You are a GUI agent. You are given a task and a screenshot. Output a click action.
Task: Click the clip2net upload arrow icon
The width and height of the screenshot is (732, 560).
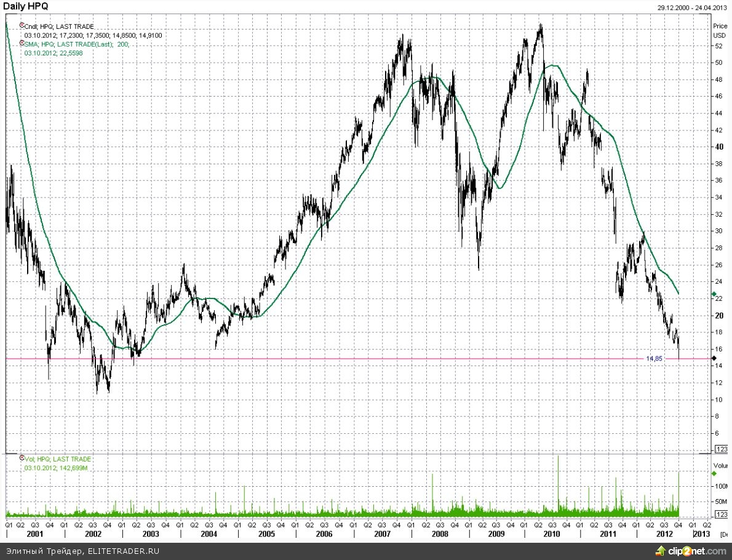point(663,551)
